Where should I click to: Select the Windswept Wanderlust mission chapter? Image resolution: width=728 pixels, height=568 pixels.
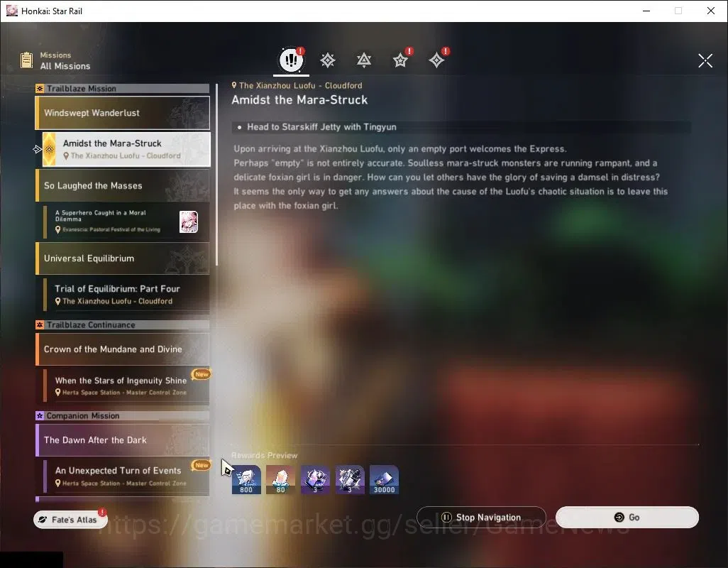coord(123,113)
